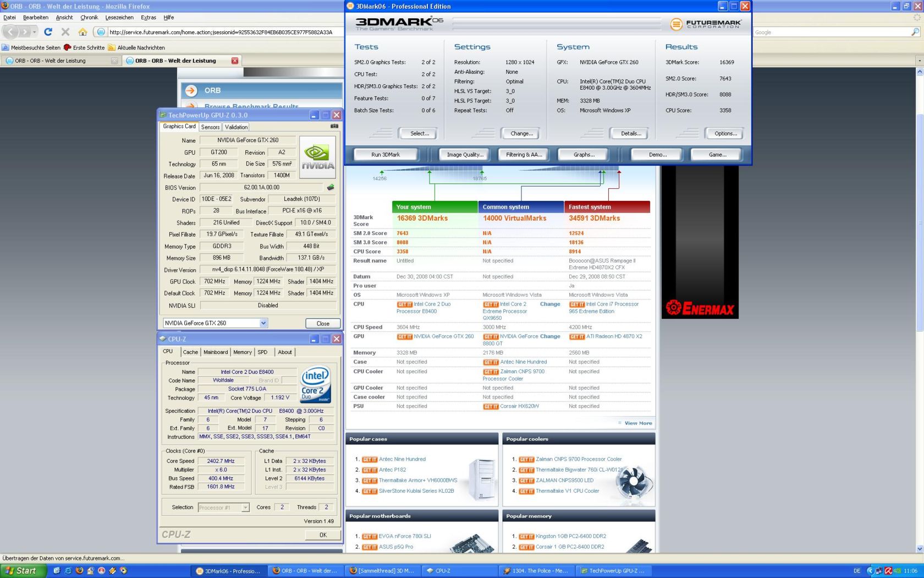This screenshot has width=924, height=578.
Task: Click Run 3DMark button
Action: tap(385, 155)
